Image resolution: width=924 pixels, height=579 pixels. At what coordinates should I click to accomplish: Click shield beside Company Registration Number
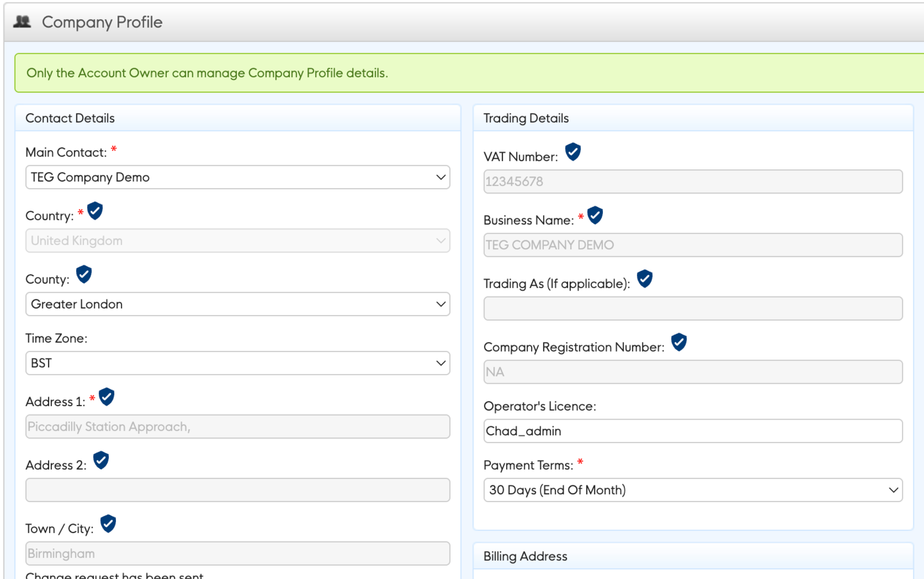pos(679,342)
